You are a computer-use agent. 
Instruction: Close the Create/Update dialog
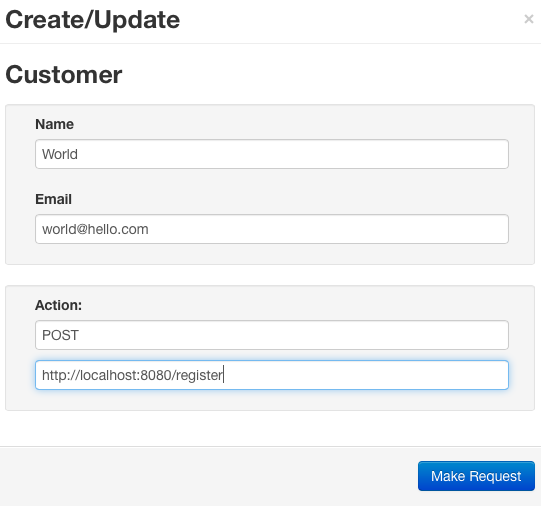tap(529, 19)
